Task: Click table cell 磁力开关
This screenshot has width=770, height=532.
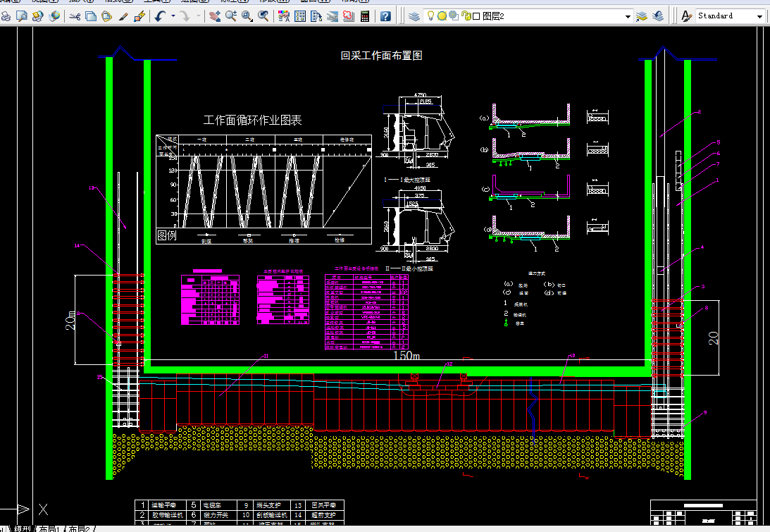Action: (216, 515)
